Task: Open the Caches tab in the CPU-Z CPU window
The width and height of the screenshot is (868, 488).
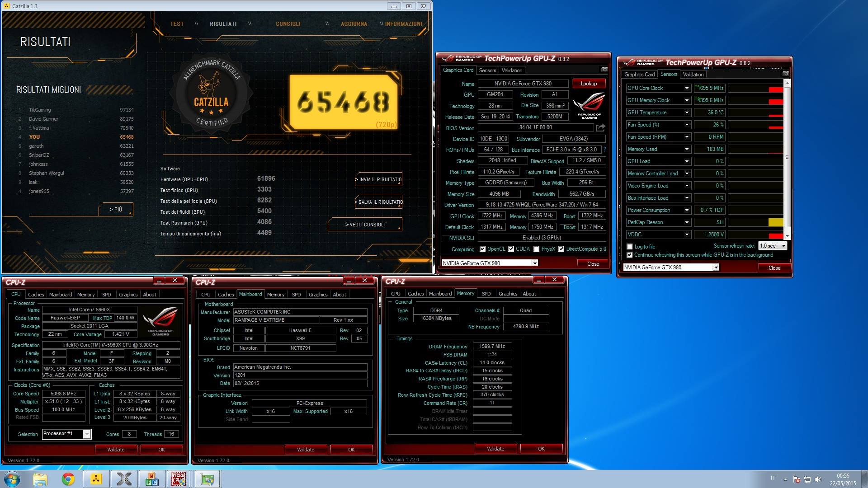Action: click(36, 295)
